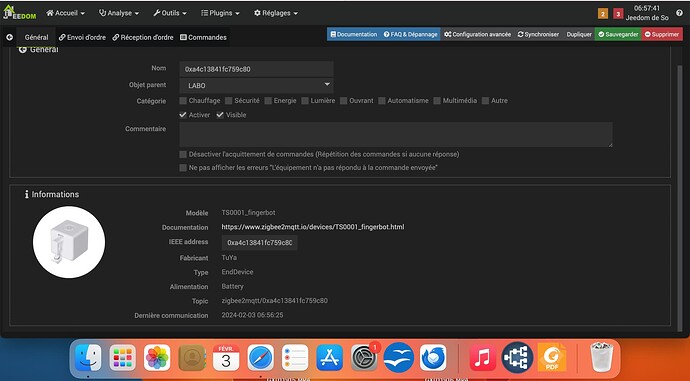
Task: Open the Analyse menu
Action: click(119, 13)
